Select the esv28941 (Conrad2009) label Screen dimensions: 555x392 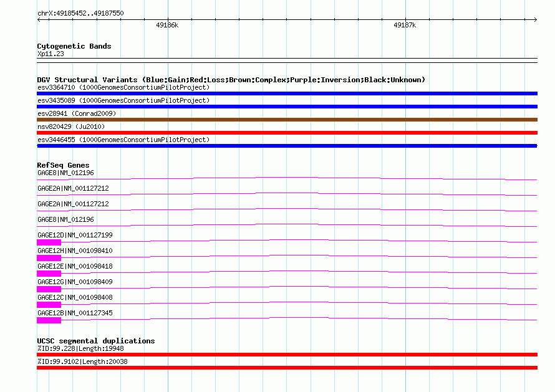77,113
